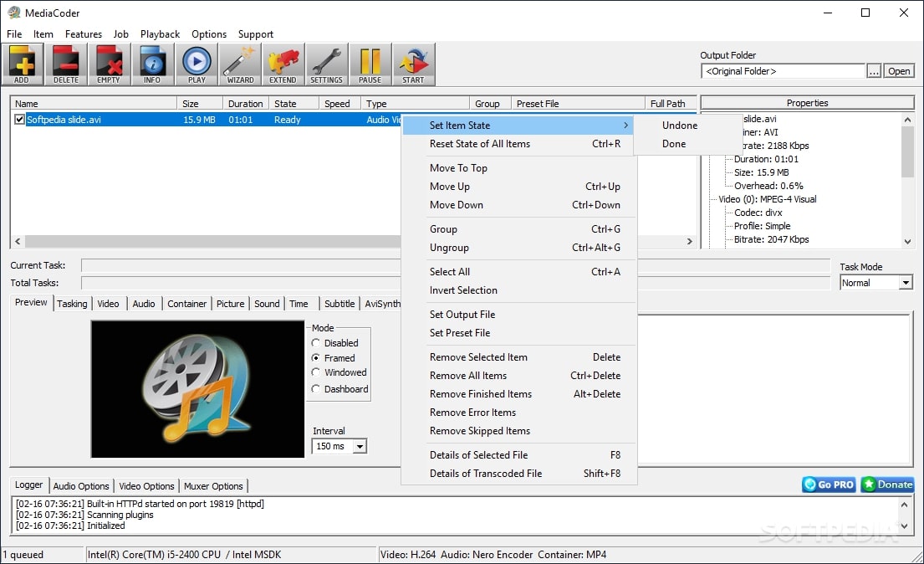The image size is (924, 564).
Task: Open Details of Selected File
Action: pyautogui.click(x=518, y=455)
